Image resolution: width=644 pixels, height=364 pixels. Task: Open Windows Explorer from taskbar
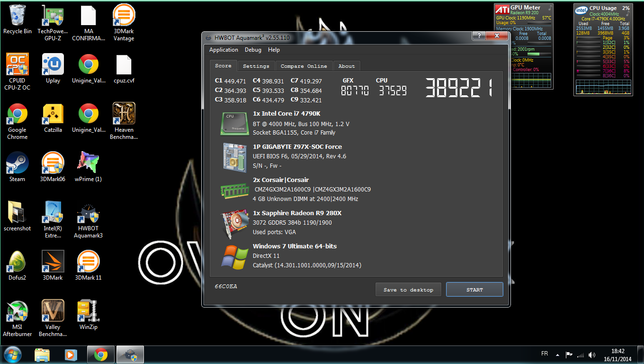(42, 355)
